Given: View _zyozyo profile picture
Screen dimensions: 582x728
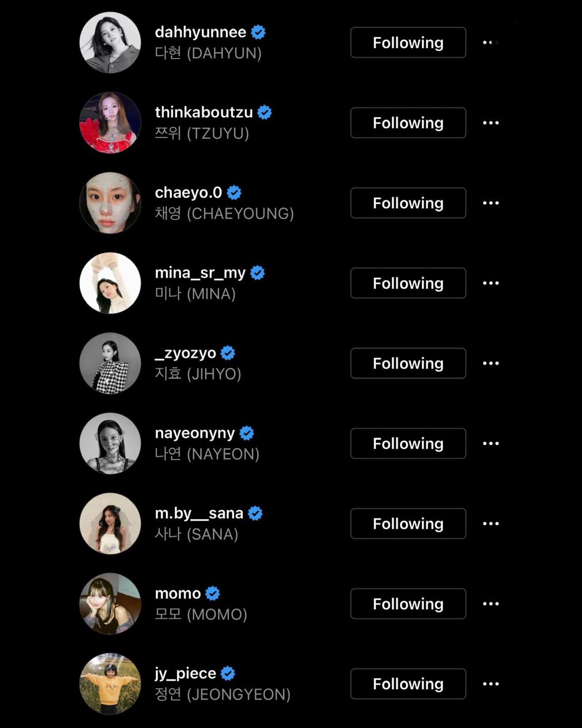Looking at the screenshot, I should pyautogui.click(x=110, y=363).
